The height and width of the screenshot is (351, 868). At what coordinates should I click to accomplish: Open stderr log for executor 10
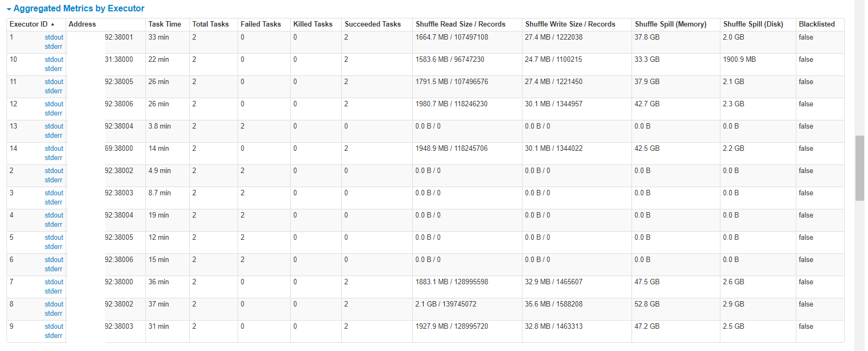53,69
